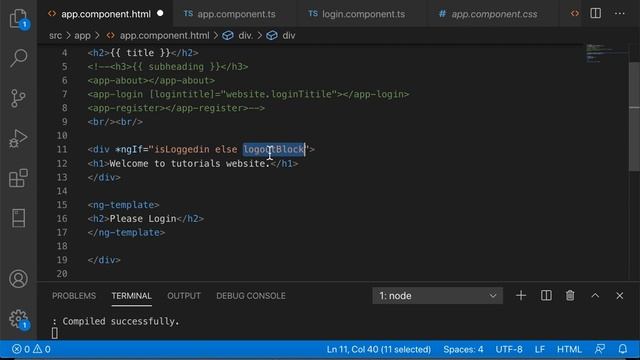Open the PROBLEMS panel tab
640x360 pixels.
pyautogui.click(x=74, y=296)
